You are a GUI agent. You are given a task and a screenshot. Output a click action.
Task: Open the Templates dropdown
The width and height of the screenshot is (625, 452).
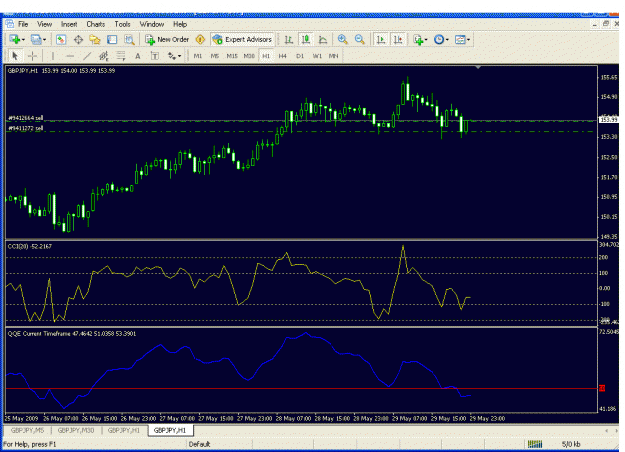462,39
